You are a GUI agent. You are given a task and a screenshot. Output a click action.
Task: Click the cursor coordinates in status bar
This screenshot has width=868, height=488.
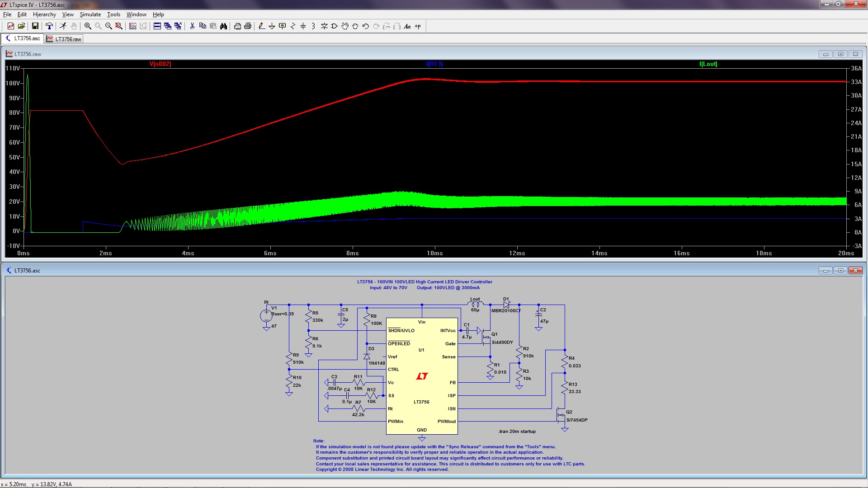coord(36,484)
